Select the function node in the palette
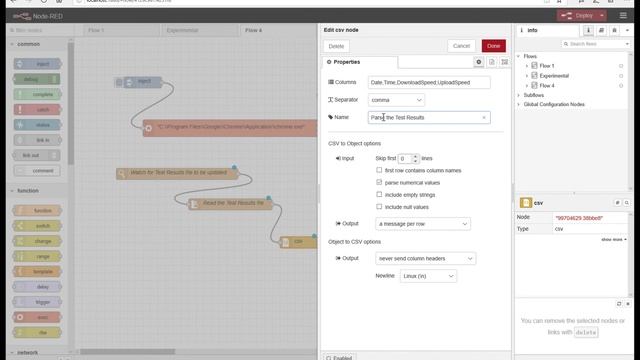 [38, 211]
